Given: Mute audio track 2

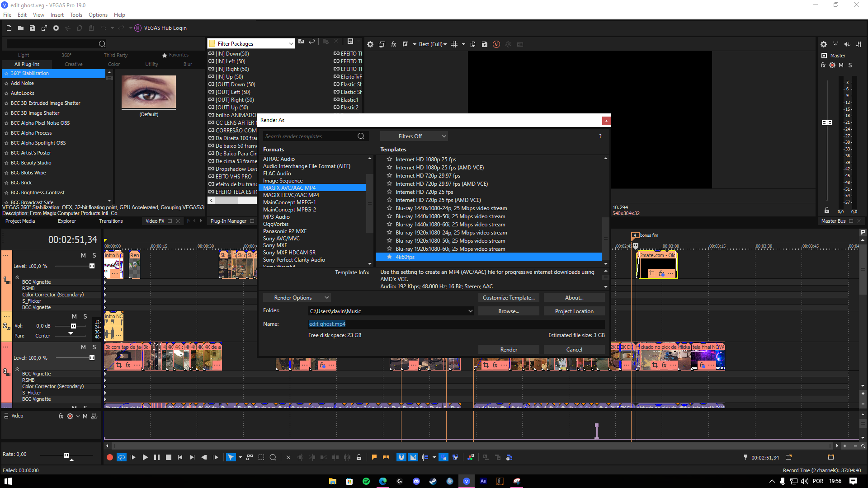Looking at the screenshot, I should tap(74, 316).
